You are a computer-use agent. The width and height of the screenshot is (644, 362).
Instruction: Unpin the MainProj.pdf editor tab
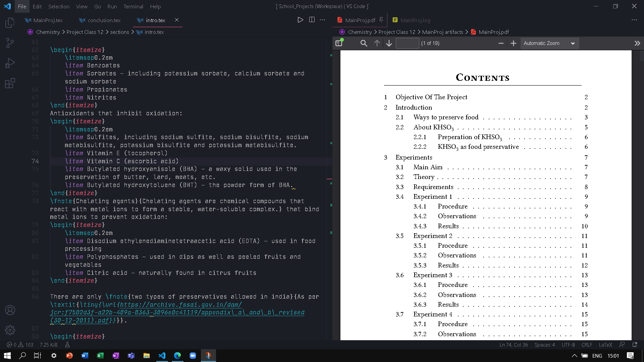click(381, 20)
